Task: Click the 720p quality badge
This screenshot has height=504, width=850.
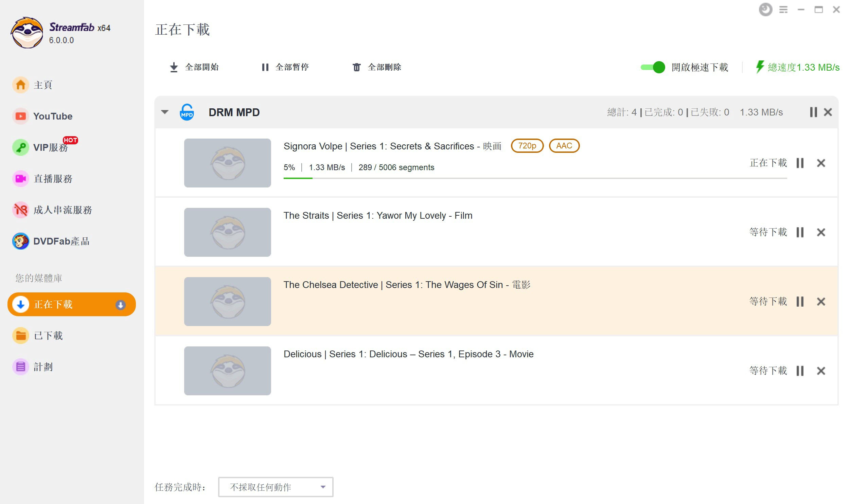Action: tap(527, 146)
